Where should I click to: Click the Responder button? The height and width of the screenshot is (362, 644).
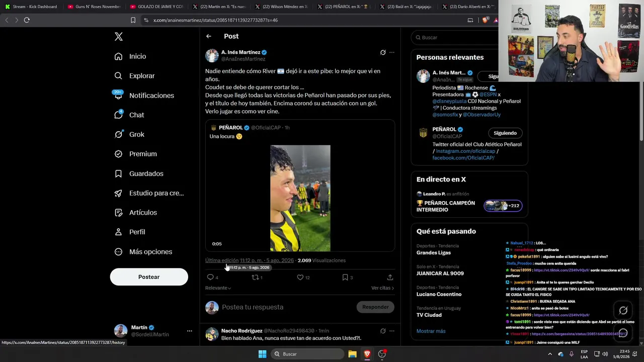375,307
